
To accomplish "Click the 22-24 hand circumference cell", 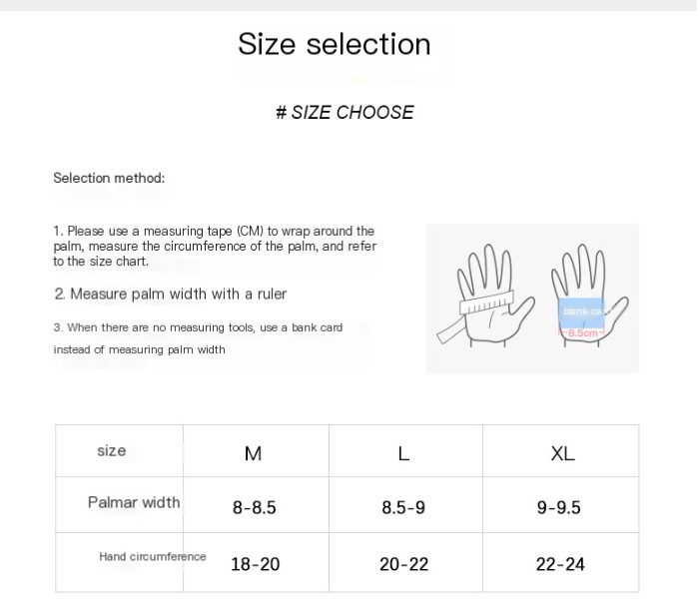I will pyautogui.click(x=560, y=564).
